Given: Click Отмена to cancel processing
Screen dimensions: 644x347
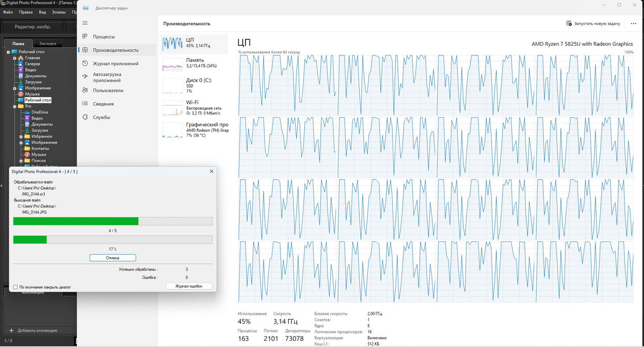Looking at the screenshot, I should click(113, 257).
